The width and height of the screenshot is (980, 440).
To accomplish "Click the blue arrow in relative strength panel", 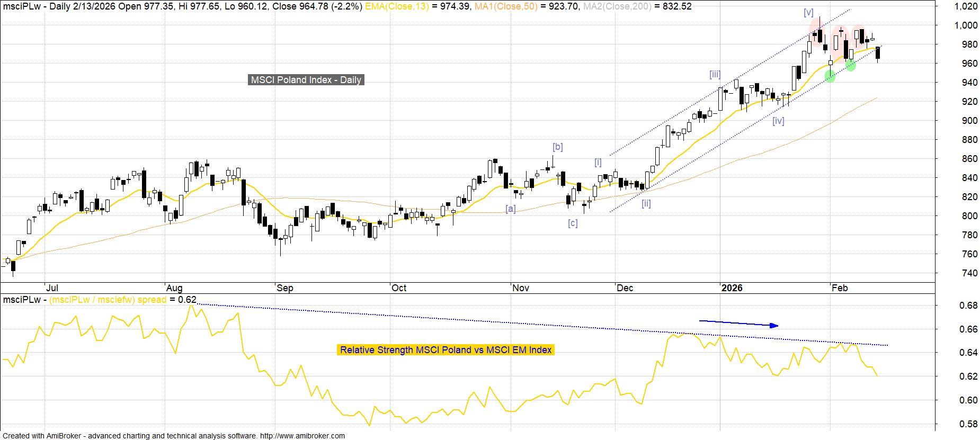I will (738, 323).
